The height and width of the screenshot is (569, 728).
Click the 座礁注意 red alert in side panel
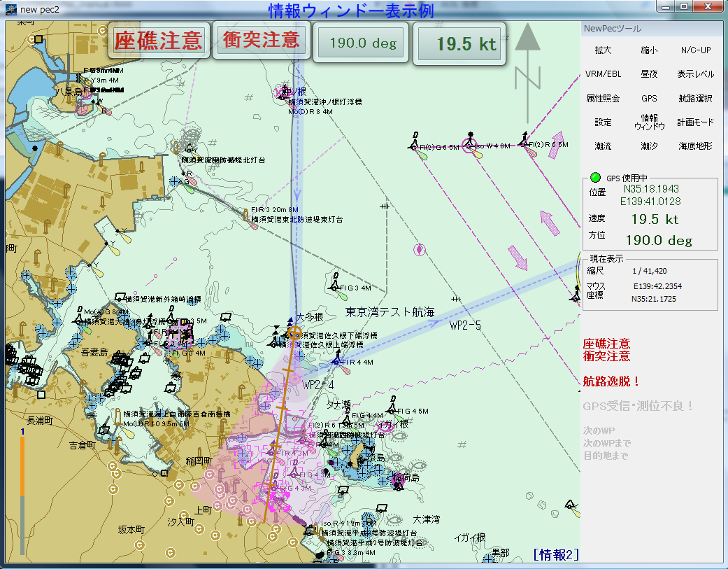(x=606, y=344)
